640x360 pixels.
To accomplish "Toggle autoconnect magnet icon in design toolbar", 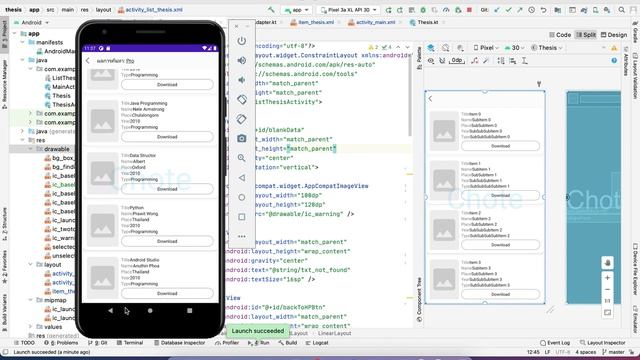I will 442,61.
